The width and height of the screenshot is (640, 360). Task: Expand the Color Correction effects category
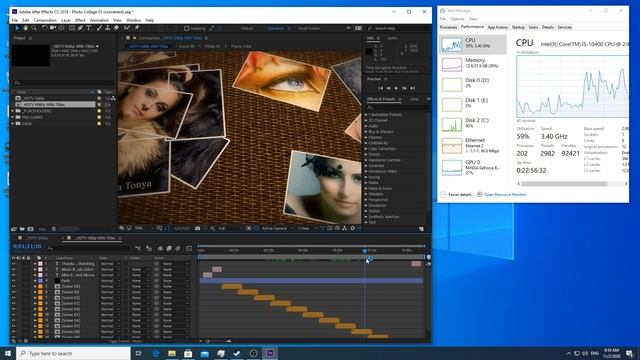tap(366, 149)
